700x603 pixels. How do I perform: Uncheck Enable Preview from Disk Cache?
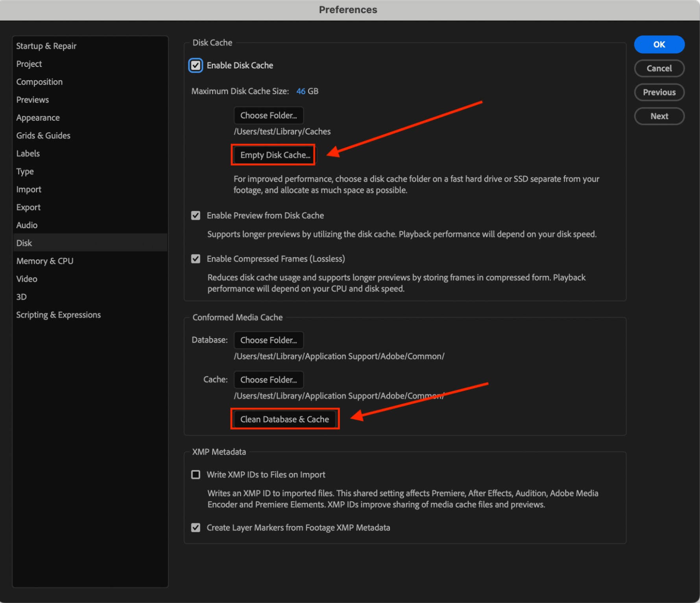[x=196, y=215]
